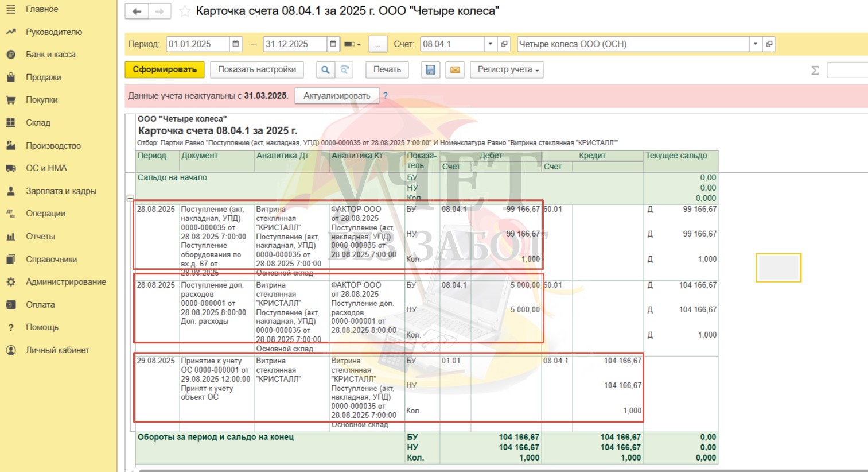Click the Справочники books icon
Screen dimensions: 868x472
point(11,260)
